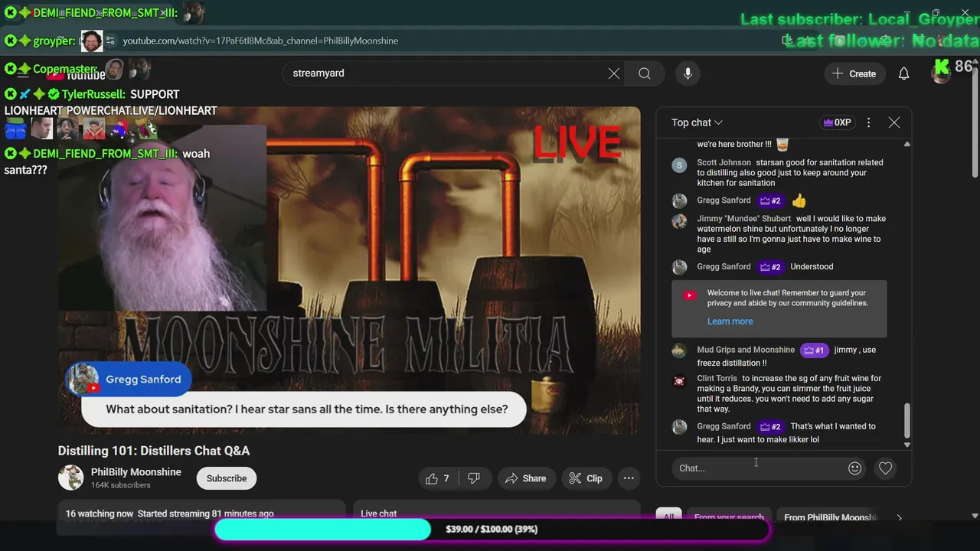Viewport: 980px width, 551px height.
Task: Open the Create menu
Action: (854, 73)
